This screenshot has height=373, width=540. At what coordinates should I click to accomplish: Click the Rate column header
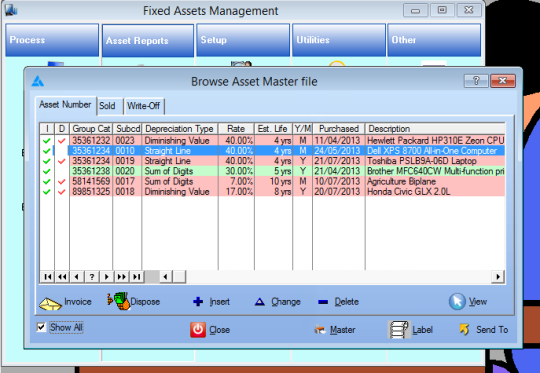[236, 128]
